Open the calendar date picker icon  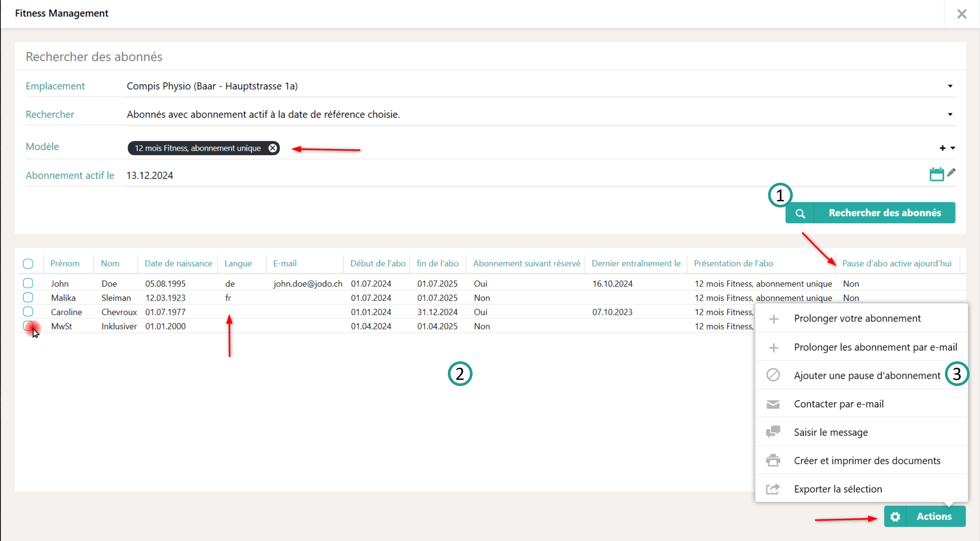tap(936, 174)
